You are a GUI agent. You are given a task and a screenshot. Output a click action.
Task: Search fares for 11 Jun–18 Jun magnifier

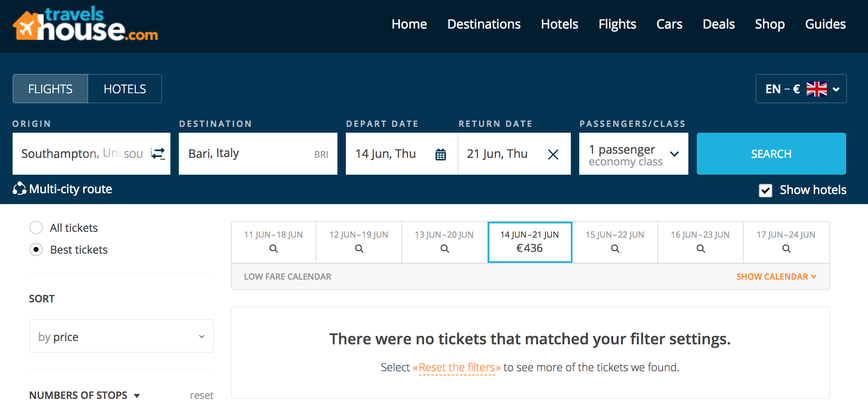(x=273, y=249)
